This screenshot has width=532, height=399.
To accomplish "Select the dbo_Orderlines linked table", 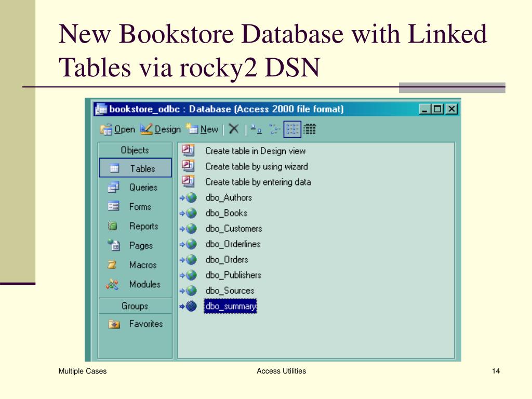I will [x=233, y=244].
